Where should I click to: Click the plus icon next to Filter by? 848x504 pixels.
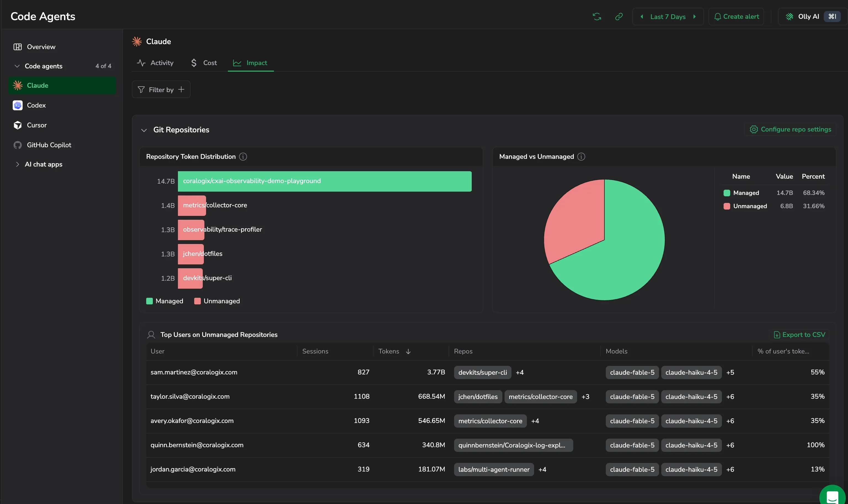pos(182,89)
